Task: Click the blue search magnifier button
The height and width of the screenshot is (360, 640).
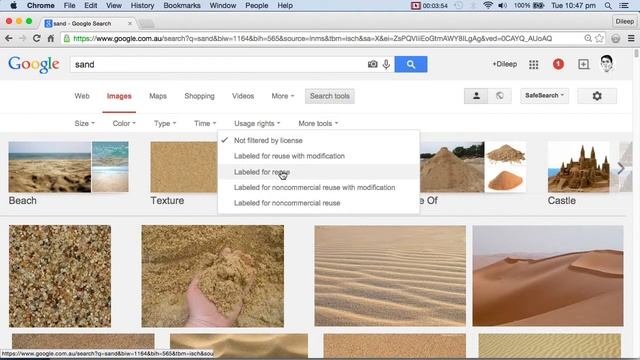Action: click(411, 64)
